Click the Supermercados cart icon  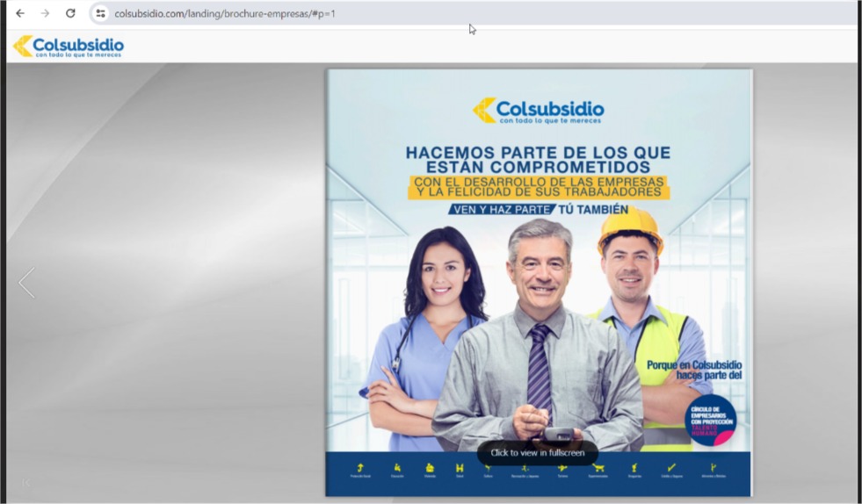click(598, 468)
